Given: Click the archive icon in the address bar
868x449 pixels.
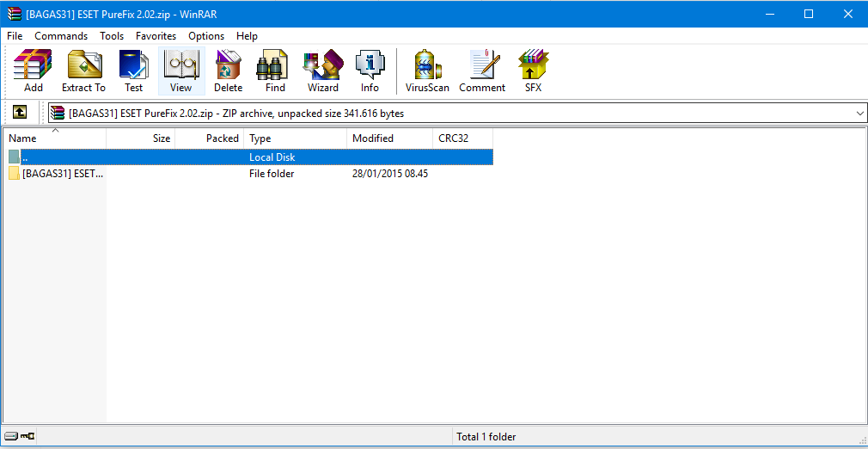Looking at the screenshot, I should pyautogui.click(x=58, y=114).
